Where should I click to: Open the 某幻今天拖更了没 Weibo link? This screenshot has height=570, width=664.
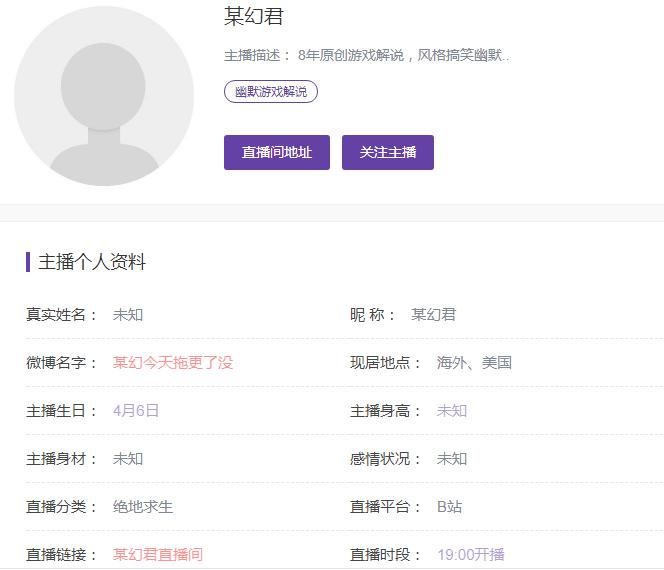click(x=173, y=363)
